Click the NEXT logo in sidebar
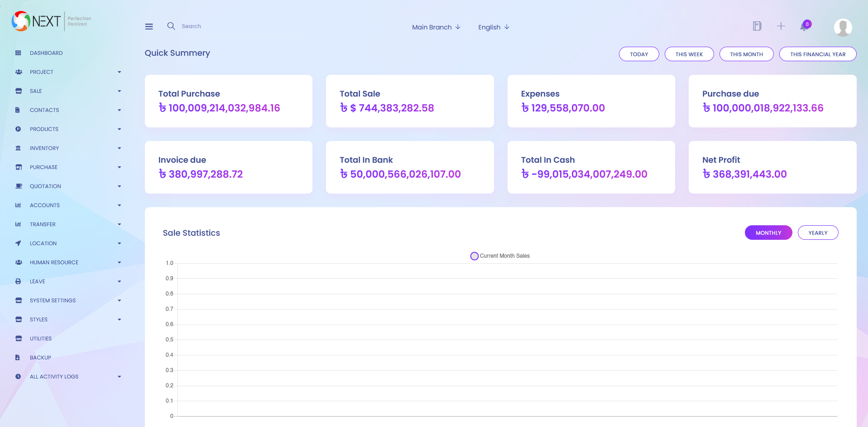This screenshot has height=427, width=868. click(x=37, y=21)
